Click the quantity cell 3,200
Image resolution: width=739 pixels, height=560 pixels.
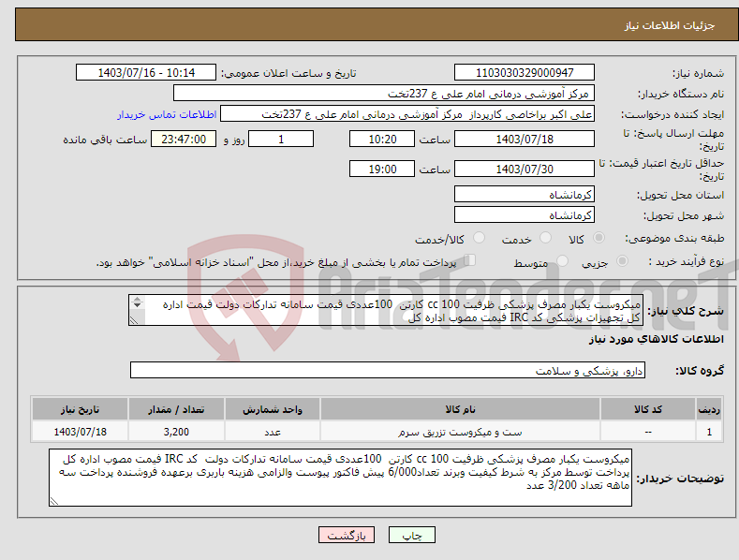coord(176,432)
